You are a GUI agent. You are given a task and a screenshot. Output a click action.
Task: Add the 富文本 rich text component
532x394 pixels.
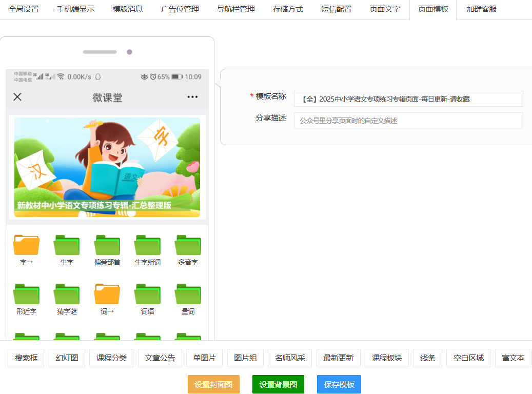[513, 358]
